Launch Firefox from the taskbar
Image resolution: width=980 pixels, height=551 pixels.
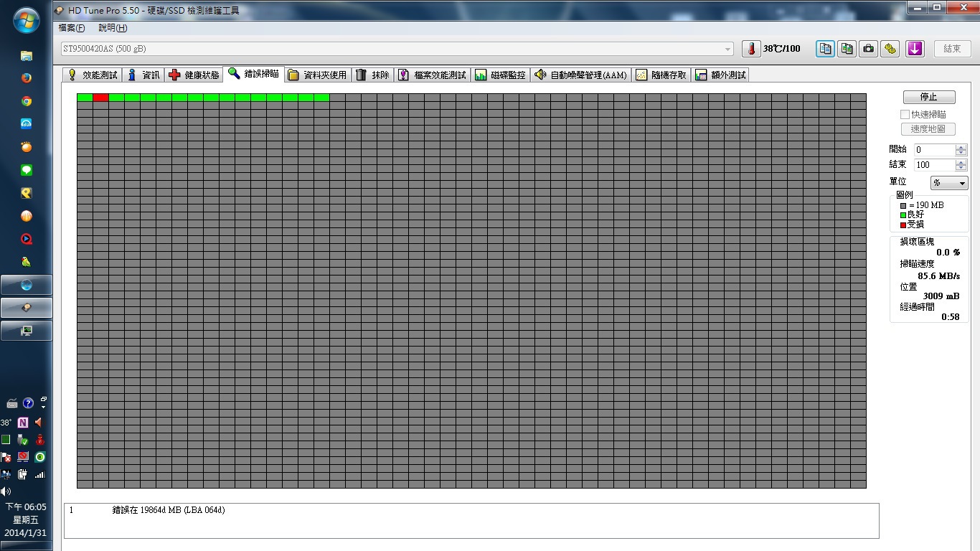[x=27, y=78]
